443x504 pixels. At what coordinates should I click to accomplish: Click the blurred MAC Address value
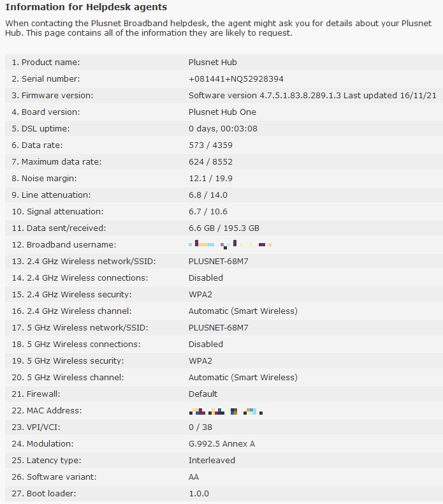(226, 411)
